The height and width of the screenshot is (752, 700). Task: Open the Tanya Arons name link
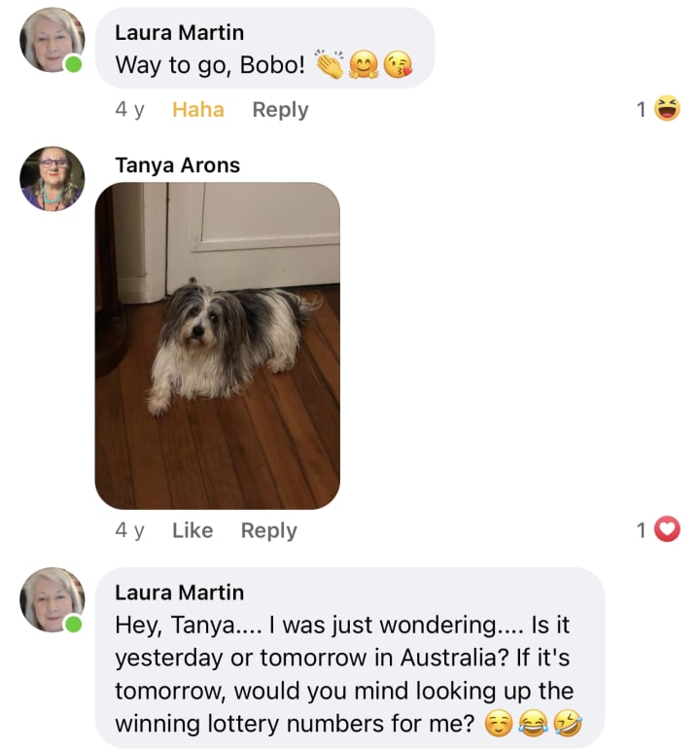click(x=177, y=165)
